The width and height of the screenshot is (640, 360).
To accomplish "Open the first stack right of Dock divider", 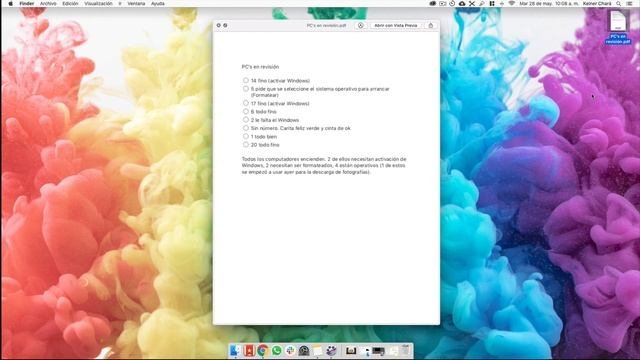I will click(351, 350).
